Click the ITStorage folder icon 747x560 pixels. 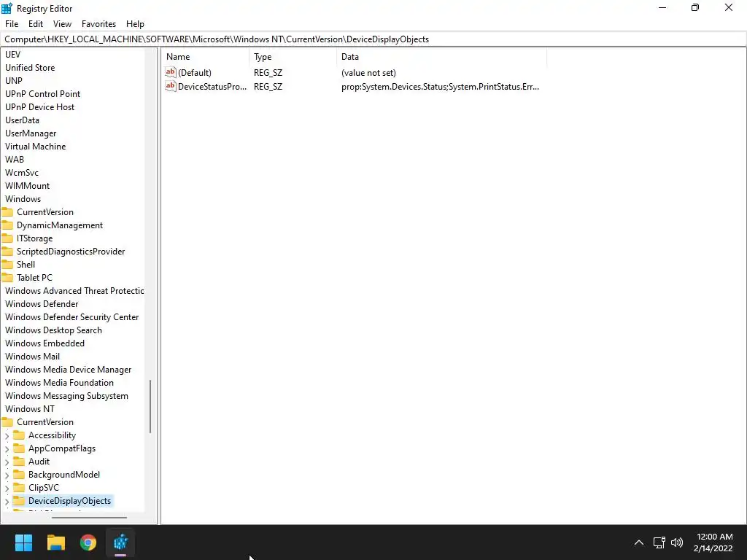click(x=7, y=238)
